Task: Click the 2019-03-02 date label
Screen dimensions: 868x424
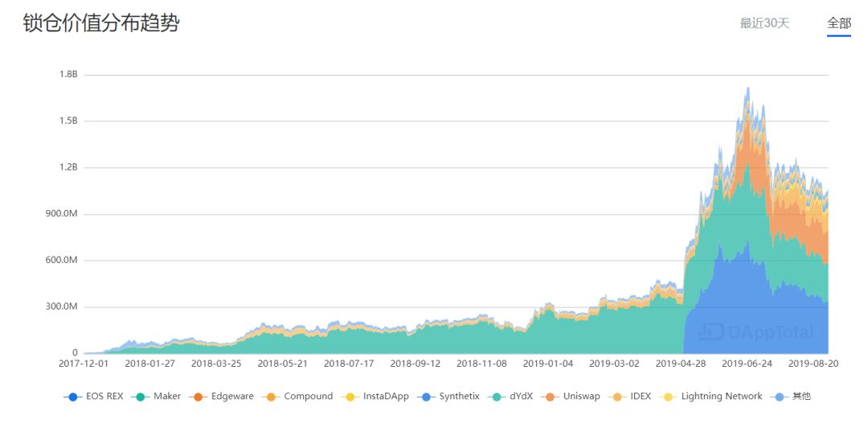Action: tap(614, 364)
